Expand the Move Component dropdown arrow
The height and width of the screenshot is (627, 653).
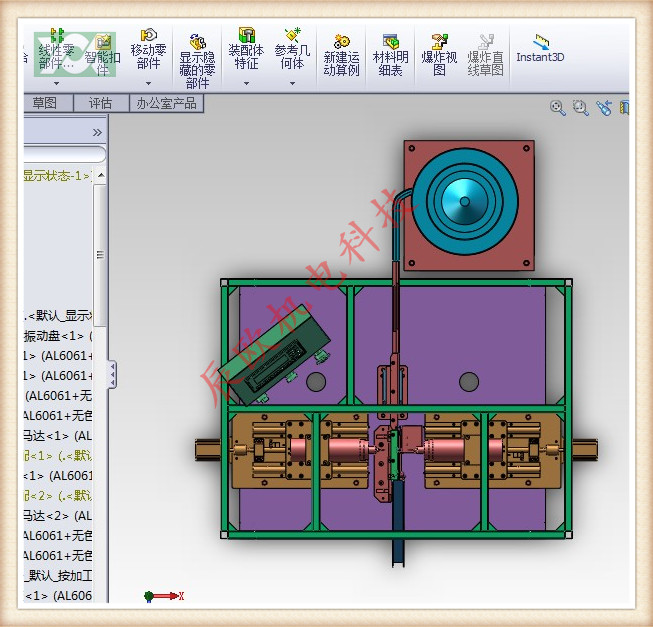tap(148, 84)
